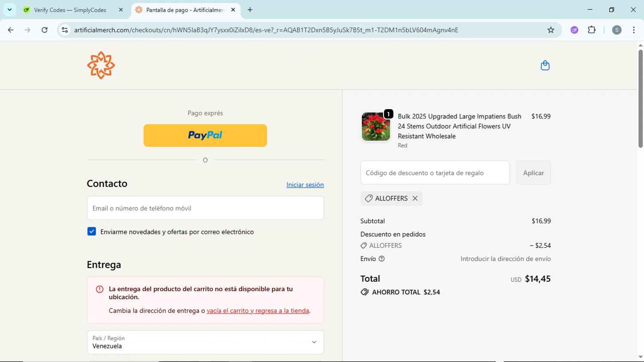Click the Entrega heading
This screenshot has width=644, height=362.
click(x=104, y=265)
